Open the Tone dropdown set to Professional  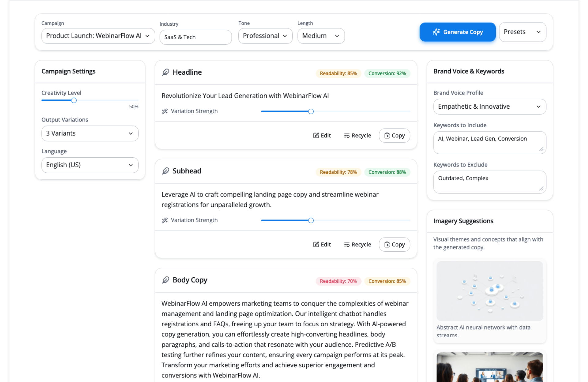click(265, 36)
